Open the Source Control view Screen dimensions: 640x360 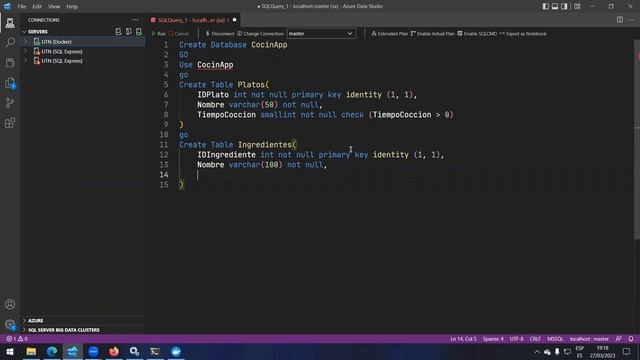[x=10, y=102]
